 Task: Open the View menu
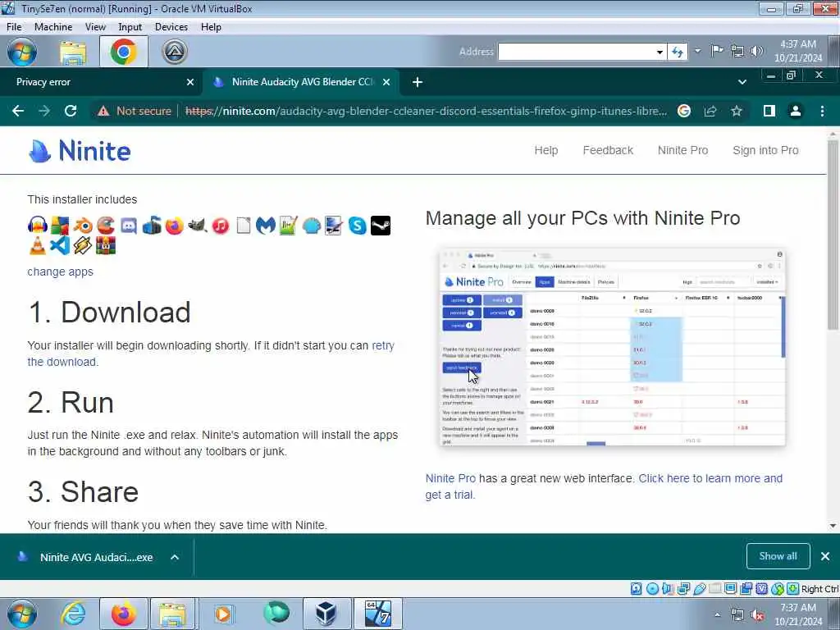(95, 27)
